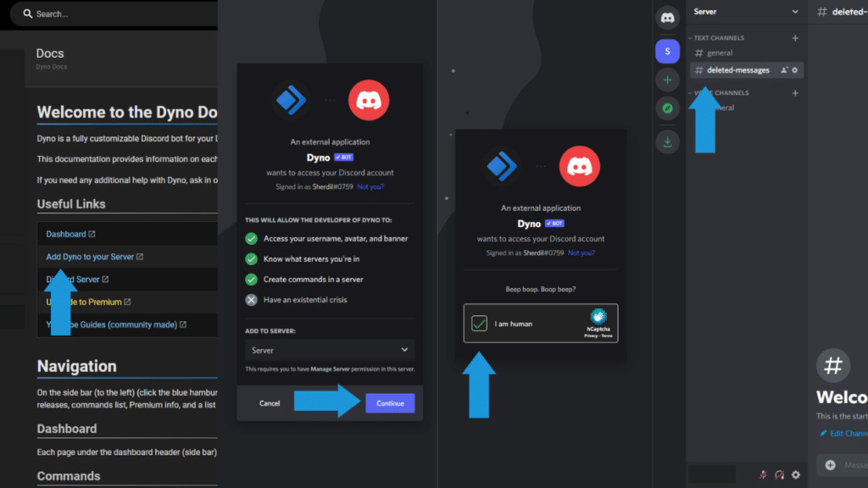868x488 pixels.
Task: Click the external-link icon beside Upgrade to Premium
Action: click(x=127, y=302)
